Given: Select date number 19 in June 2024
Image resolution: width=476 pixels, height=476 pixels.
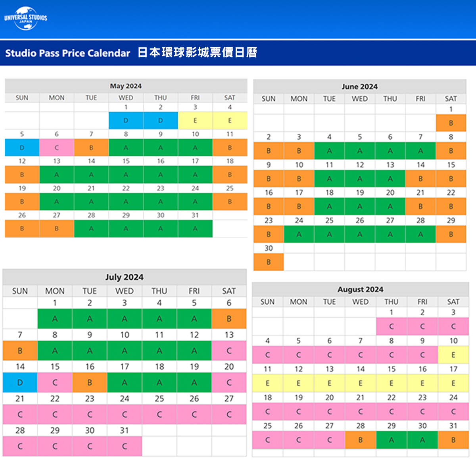Looking at the screenshot, I should pyautogui.click(x=360, y=192).
